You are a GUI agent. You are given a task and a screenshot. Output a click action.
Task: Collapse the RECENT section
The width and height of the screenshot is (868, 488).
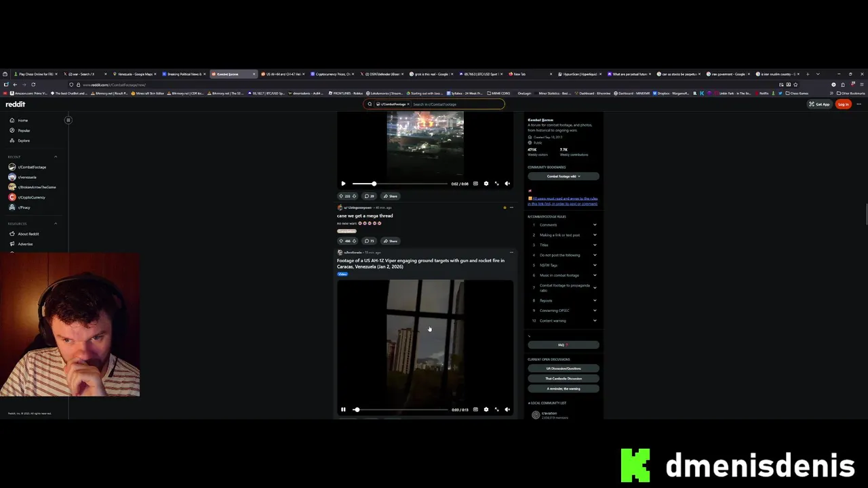click(x=56, y=157)
